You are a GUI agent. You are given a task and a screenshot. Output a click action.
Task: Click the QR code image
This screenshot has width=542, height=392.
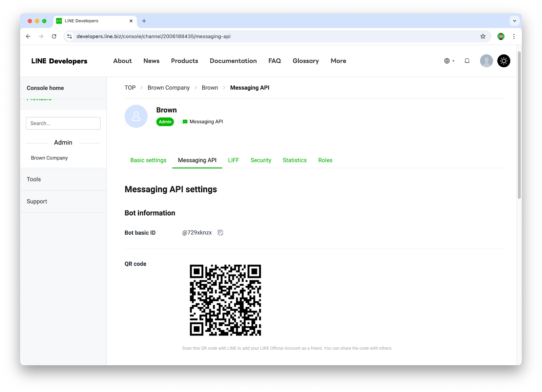225,300
